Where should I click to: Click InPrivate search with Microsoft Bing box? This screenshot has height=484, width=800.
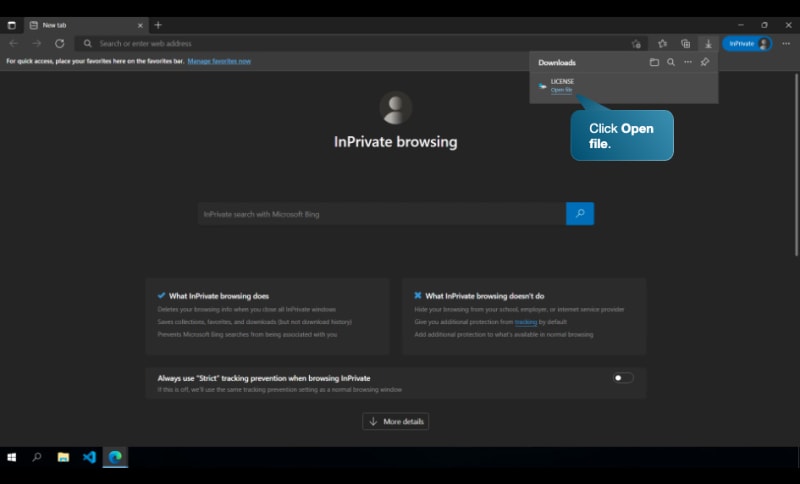(x=382, y=214)
